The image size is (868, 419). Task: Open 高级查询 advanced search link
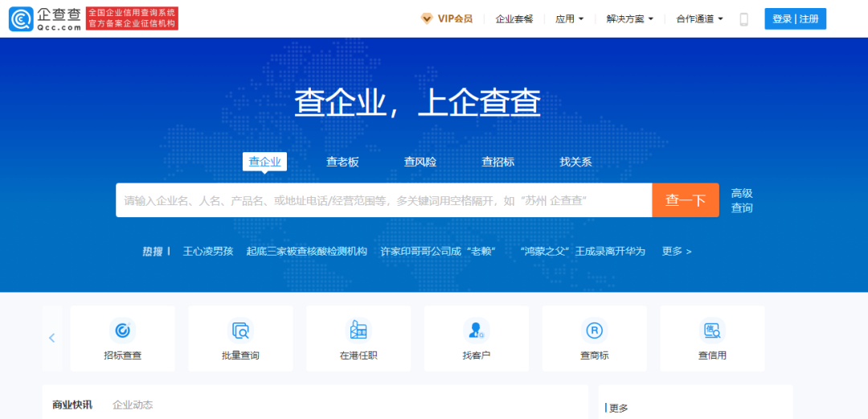point(742,200)
